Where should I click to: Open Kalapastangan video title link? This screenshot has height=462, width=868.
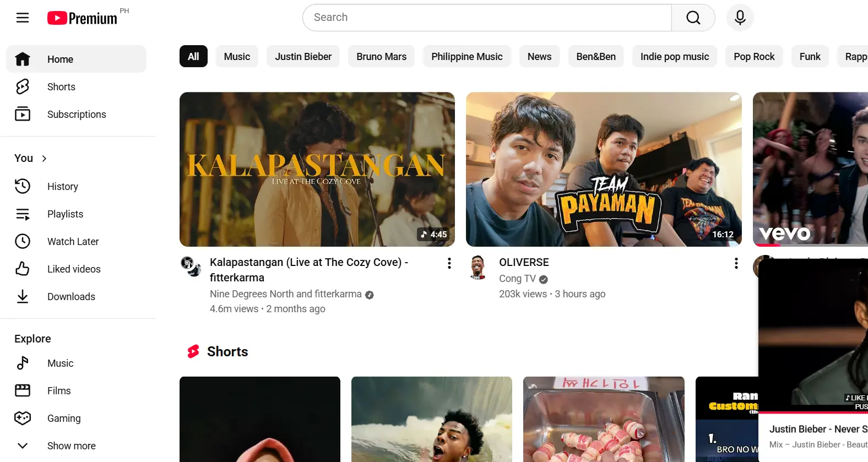pos(309,270)
